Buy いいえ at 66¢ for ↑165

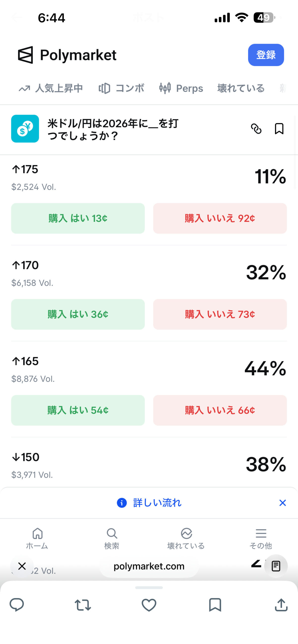click(x=220, y=410)
